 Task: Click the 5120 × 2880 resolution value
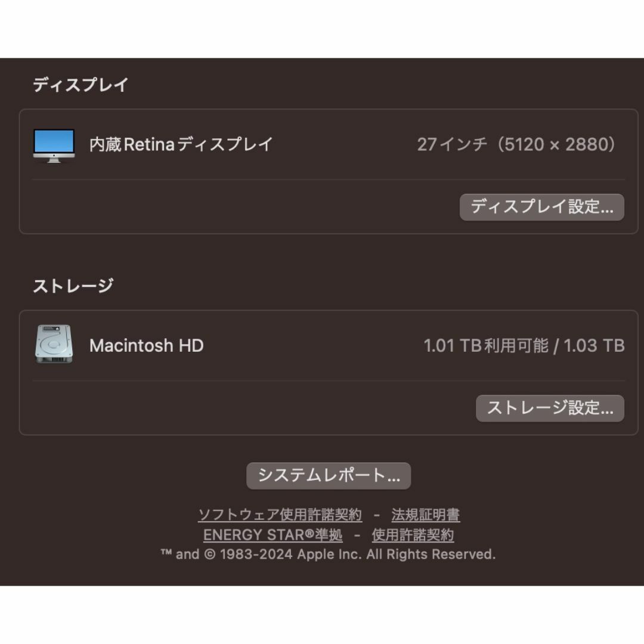click(x=556, y=144)
